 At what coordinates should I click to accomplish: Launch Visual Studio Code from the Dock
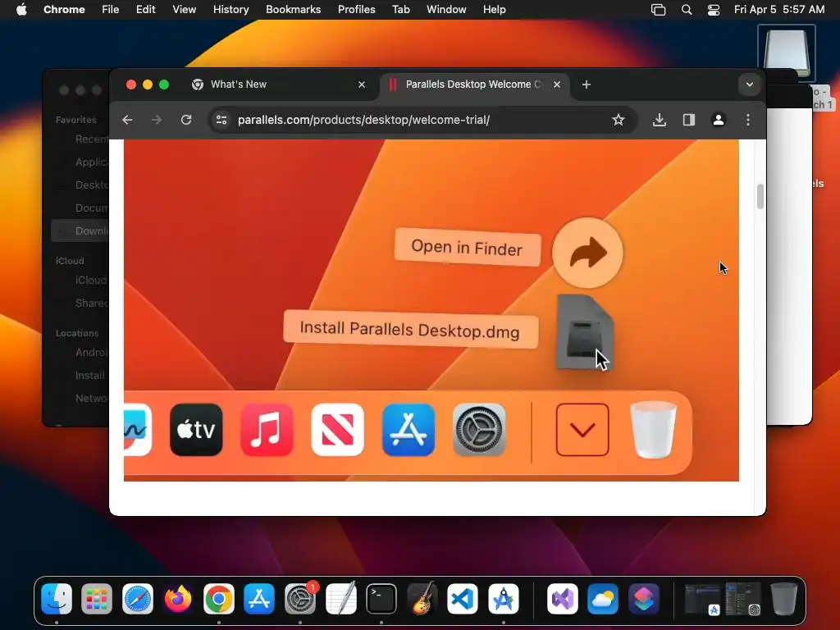coord(463,598)
